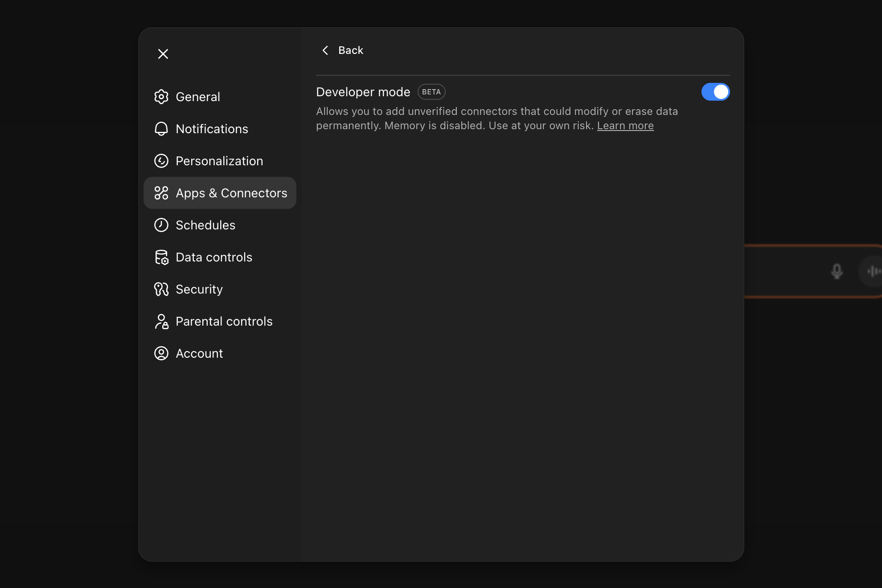Click the back chevron arrow

point(325,50)
